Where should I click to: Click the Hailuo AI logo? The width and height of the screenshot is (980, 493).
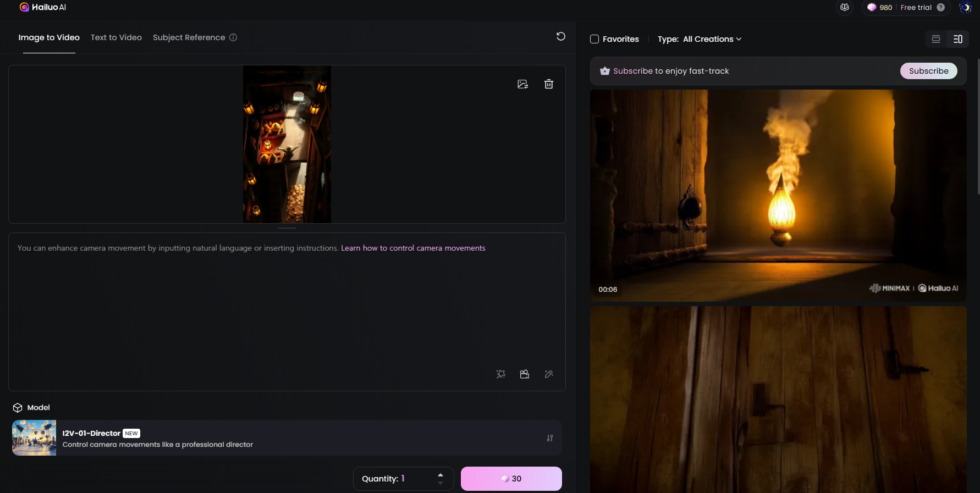(43, 7)
